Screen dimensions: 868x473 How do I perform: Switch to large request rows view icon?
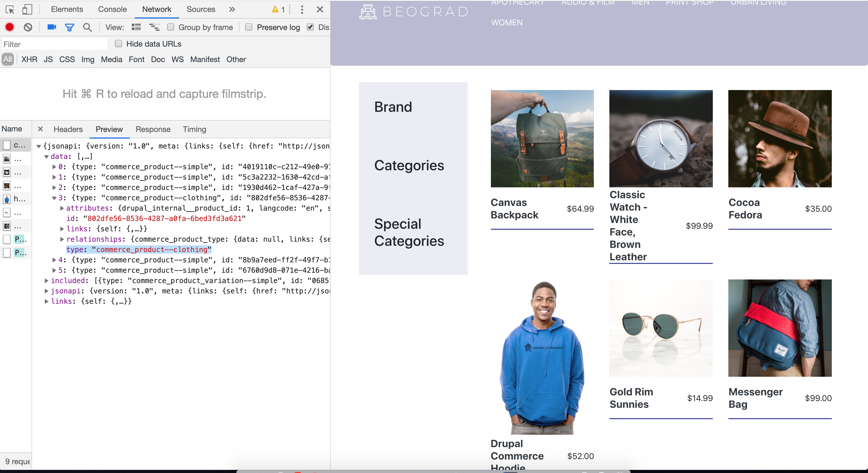pyautogui.click(x=136, y=27)
